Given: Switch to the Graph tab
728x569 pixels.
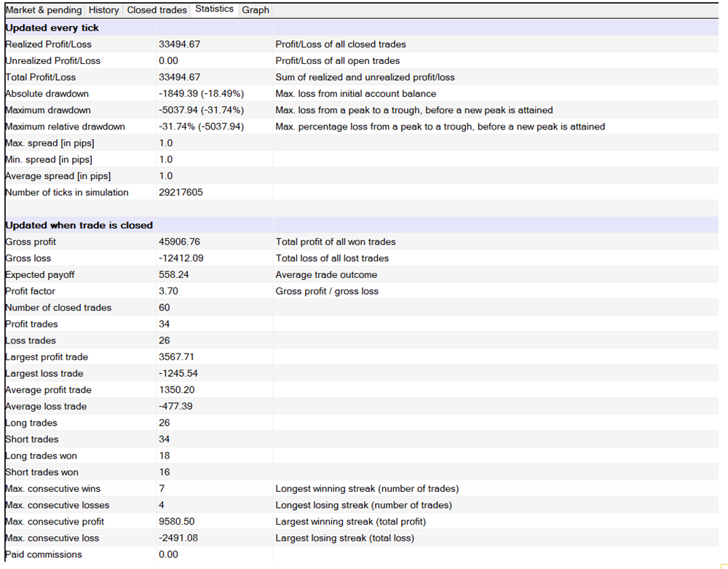Looking at the screenshot, I should tap(256, 10).
